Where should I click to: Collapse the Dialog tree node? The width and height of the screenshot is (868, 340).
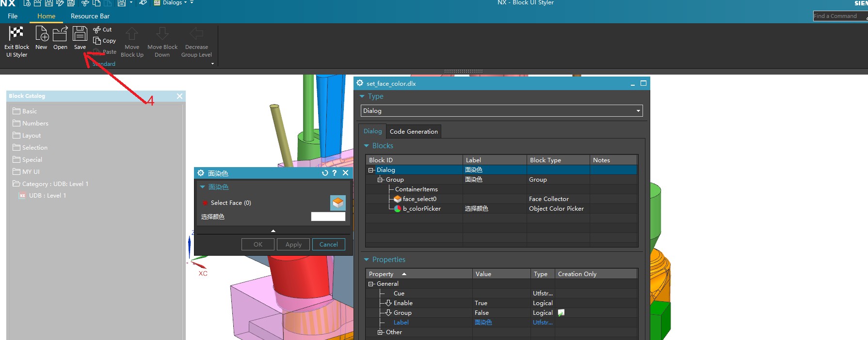(371, 170)
